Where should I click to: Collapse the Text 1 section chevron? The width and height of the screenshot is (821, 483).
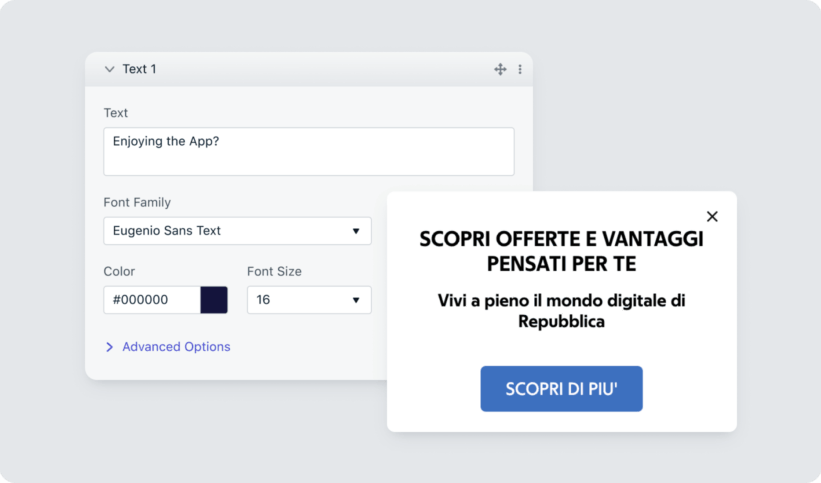pyautogui.click(x=109, y=69)
